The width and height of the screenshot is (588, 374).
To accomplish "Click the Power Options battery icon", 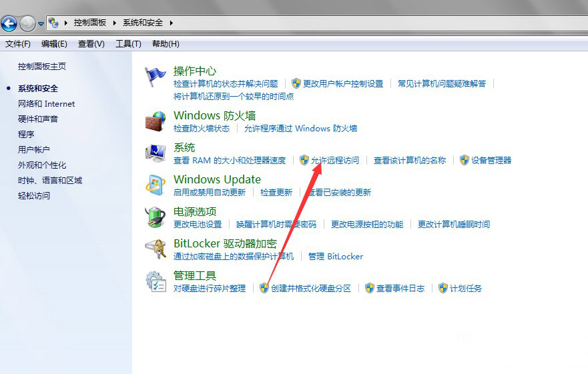I will (156, 217).
